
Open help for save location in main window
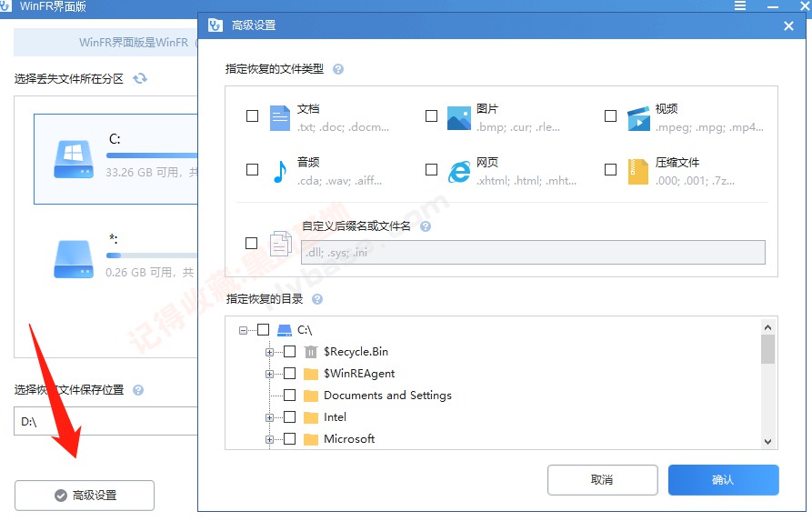[138, 390]
